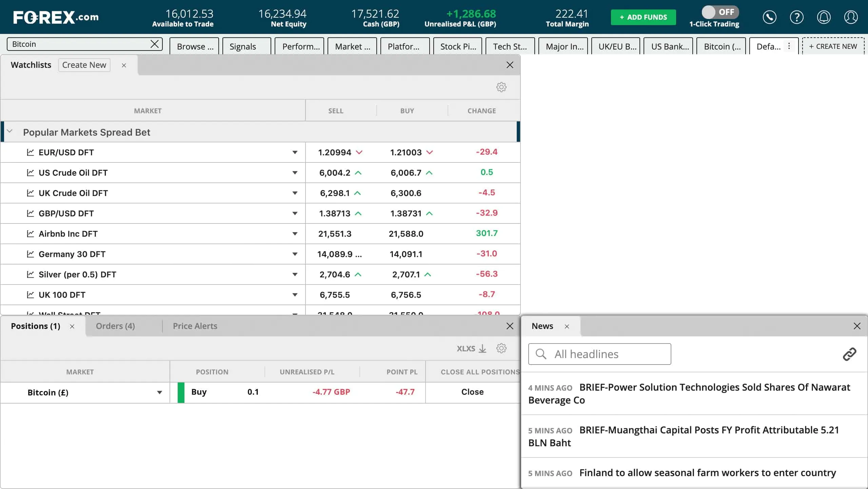Click Create New watchlist button

click(84, 65)
